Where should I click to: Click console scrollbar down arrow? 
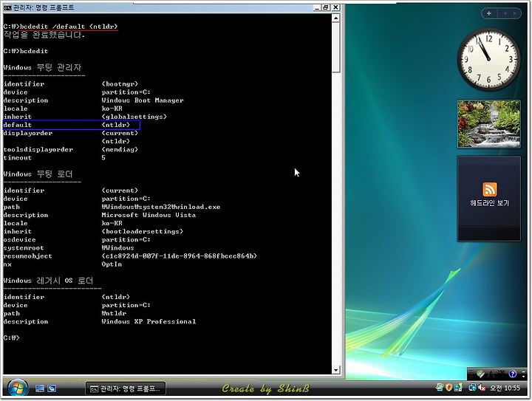(336, 370)
